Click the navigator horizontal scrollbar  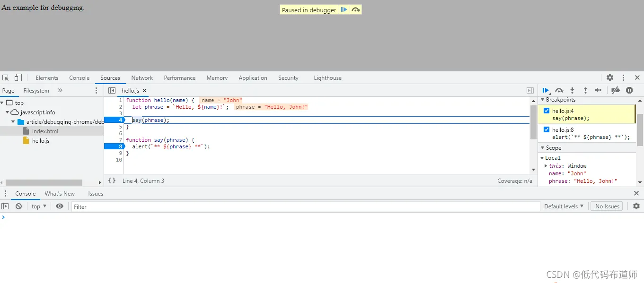44,182
